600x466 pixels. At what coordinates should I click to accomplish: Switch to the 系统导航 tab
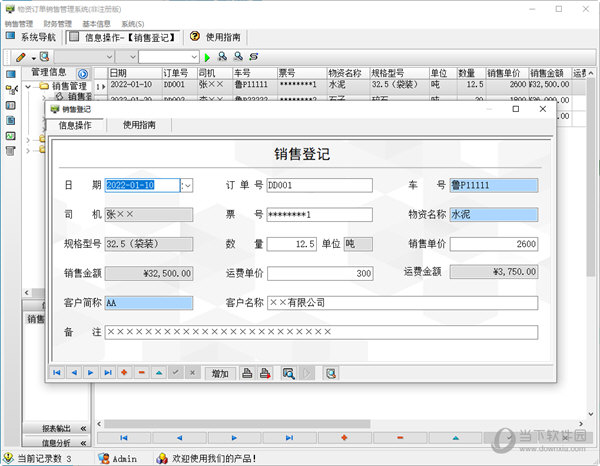[31, 37]
